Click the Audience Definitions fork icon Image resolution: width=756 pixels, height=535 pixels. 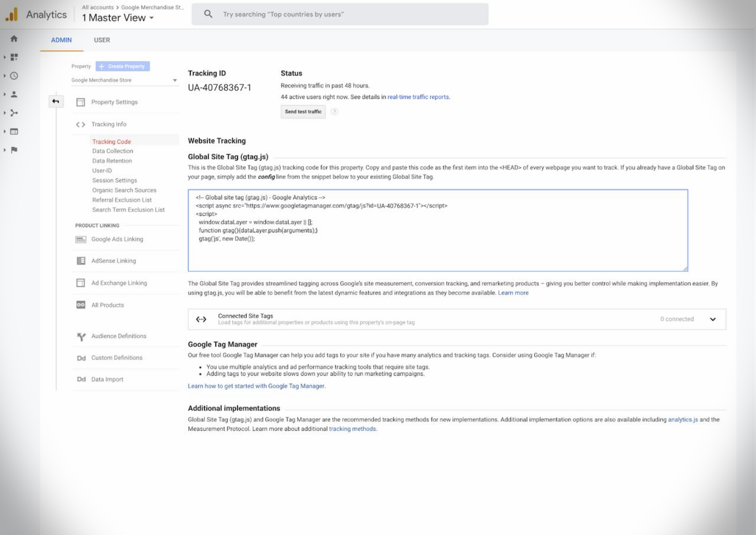click(82, 337)
